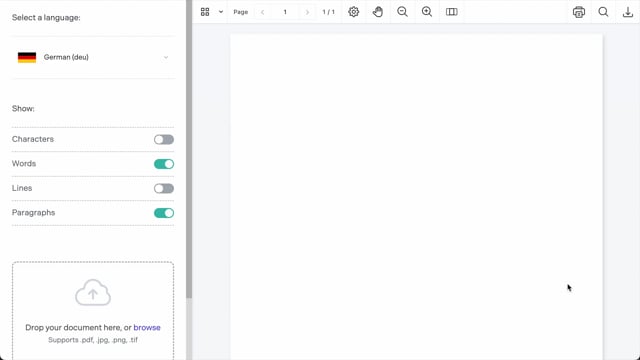Screen dimensions: 640x360
Task: Go to previous page arrow
Action: (263, 12)
